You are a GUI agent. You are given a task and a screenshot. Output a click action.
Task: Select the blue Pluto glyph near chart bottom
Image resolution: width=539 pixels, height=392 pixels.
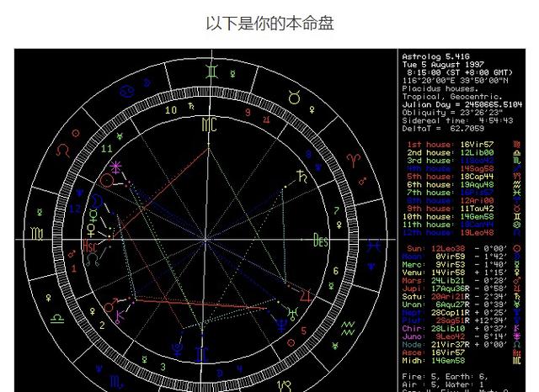tap(178, 347)
